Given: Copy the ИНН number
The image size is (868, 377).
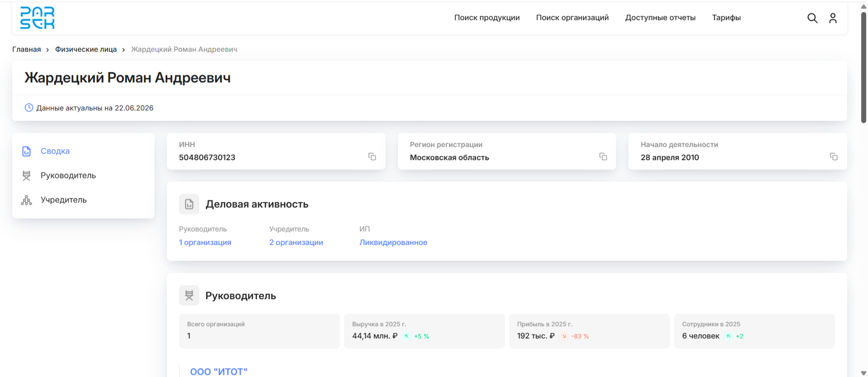Looking at the screenshot, I should (372, 157).
